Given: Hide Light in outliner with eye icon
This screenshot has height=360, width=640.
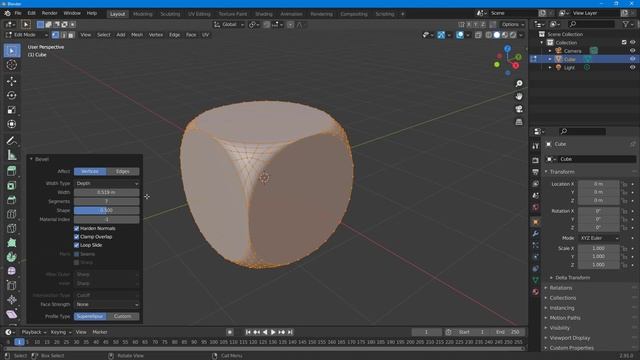Looking at the screenshot, I should click(632, 67).
